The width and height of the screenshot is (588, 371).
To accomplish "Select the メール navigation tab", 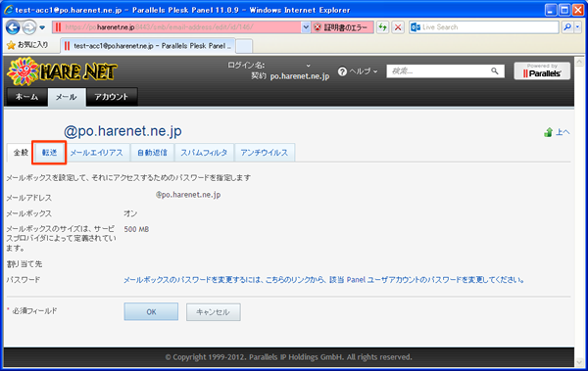I will click(x=67, y=97).
